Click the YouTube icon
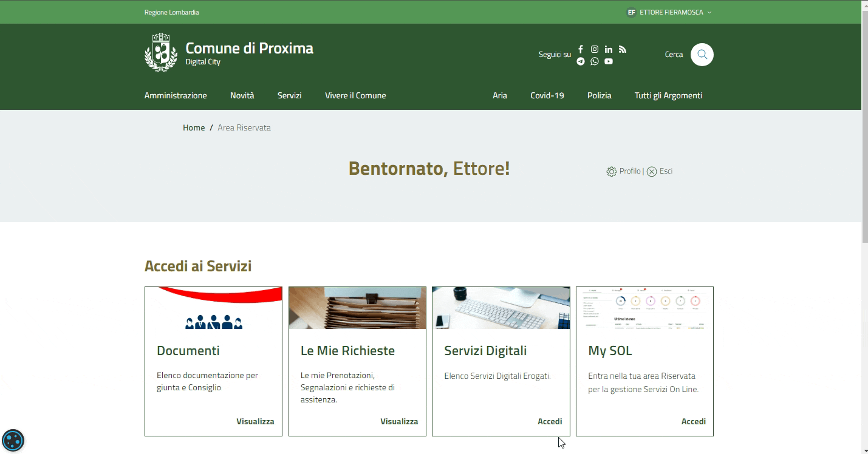Screen dimensions: 868x454 (x=609, y=61)
